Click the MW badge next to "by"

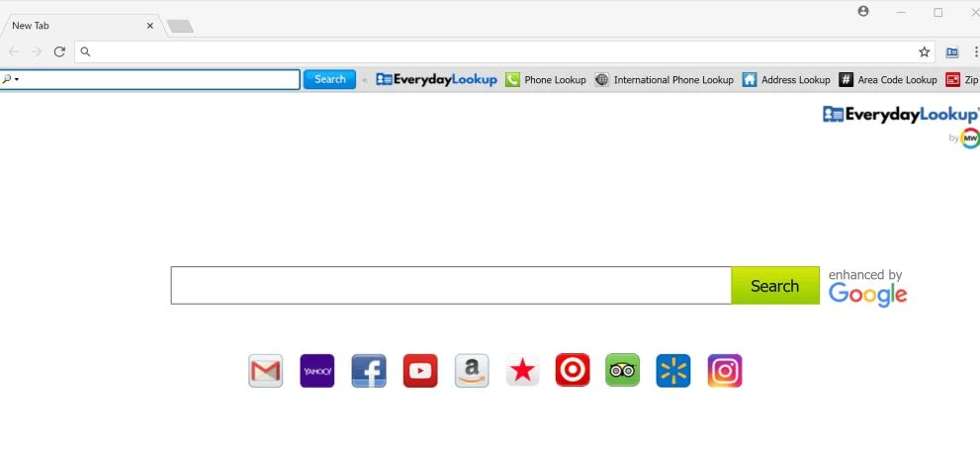pyautogui.click(x=970, y=138)
